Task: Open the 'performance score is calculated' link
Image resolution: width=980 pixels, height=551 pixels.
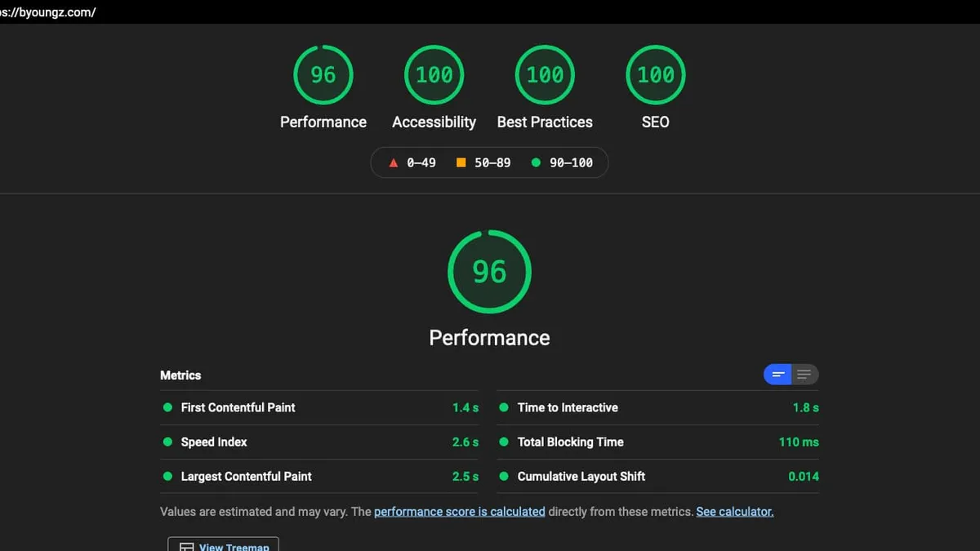Action: tap(460, 512)
